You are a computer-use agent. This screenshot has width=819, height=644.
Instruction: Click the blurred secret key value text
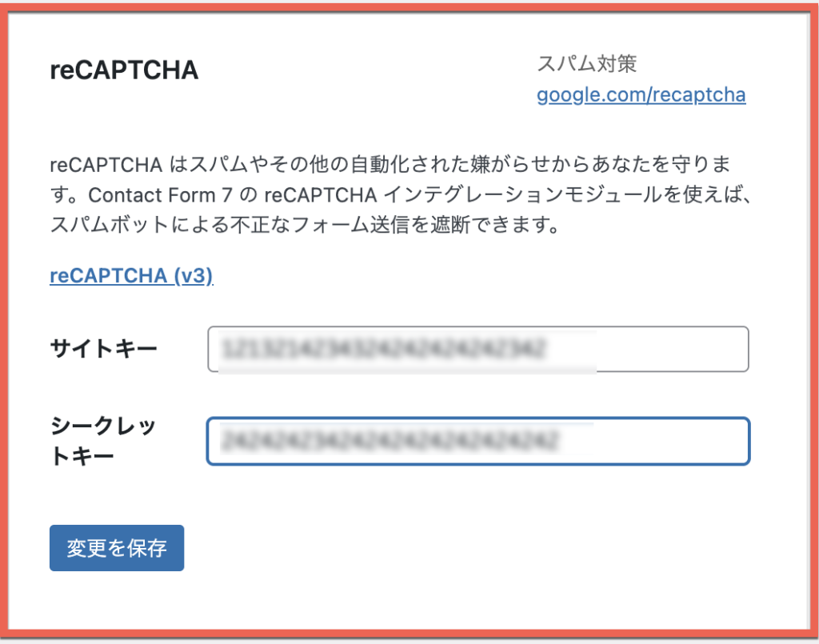tap(390, 441)
